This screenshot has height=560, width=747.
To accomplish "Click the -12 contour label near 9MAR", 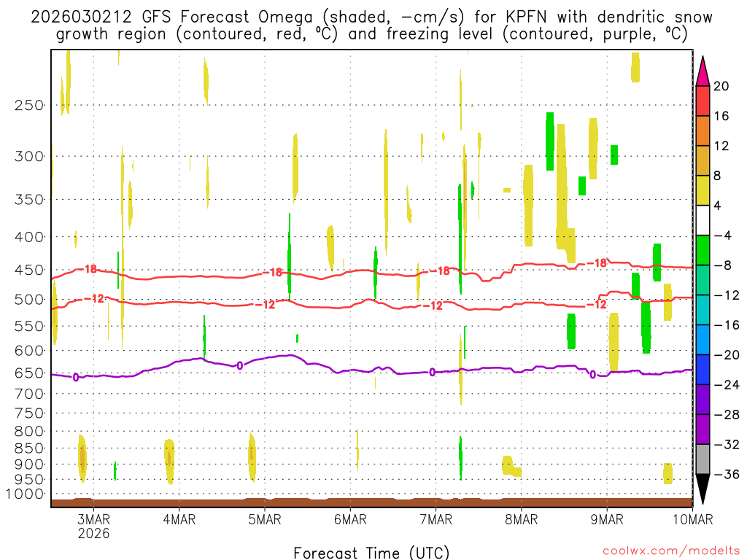I will pos(597,305).
